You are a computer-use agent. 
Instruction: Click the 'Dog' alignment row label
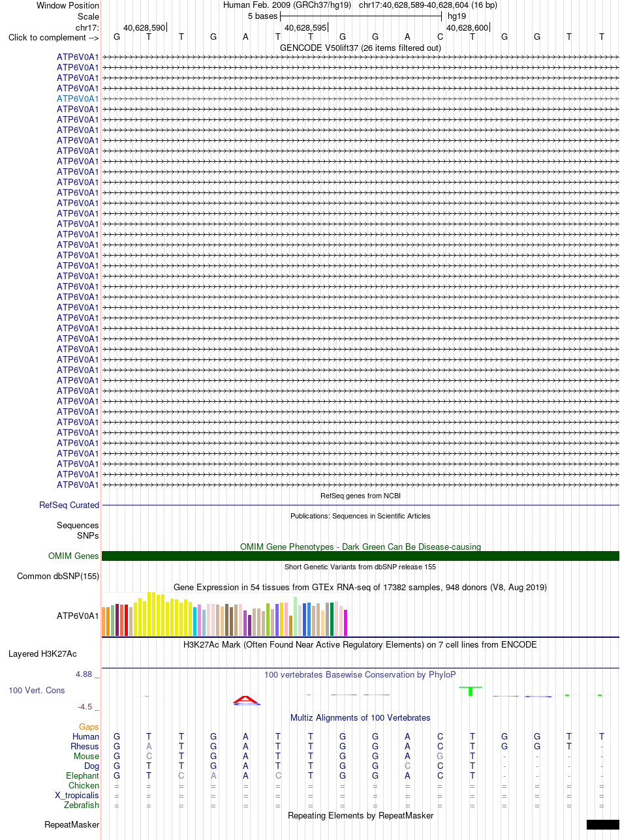(91, 766)
